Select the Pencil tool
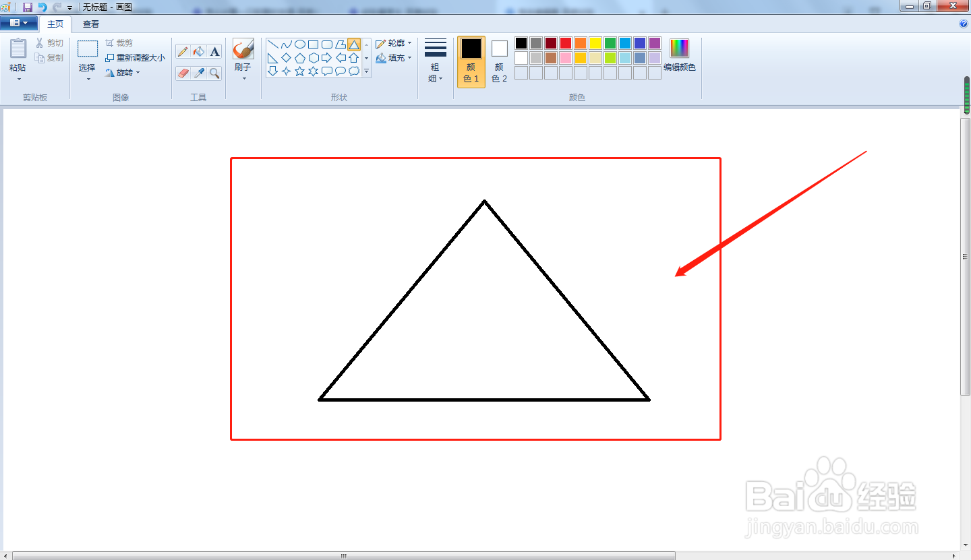The height and width of the screenshot is (560, 971). 183,51
